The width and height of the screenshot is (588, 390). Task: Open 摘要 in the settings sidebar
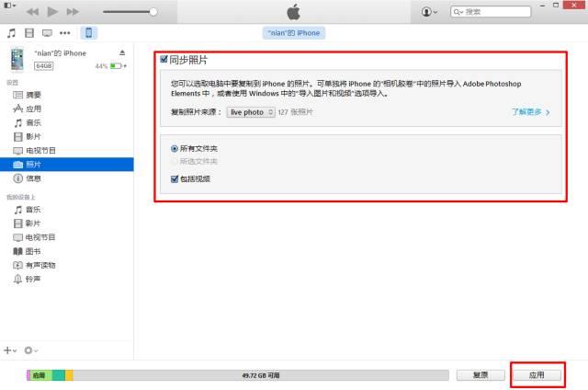point(33,95)
